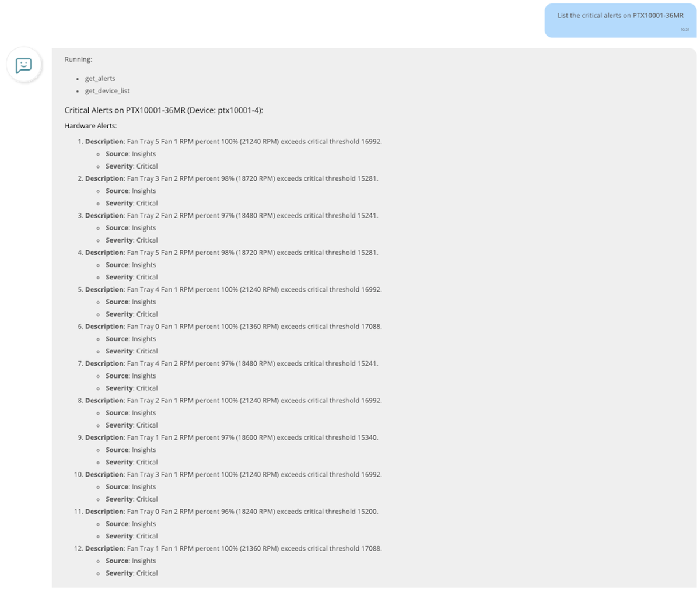Click the Running: status label
The image size is (700, 592).
click(x=78, y=59)
